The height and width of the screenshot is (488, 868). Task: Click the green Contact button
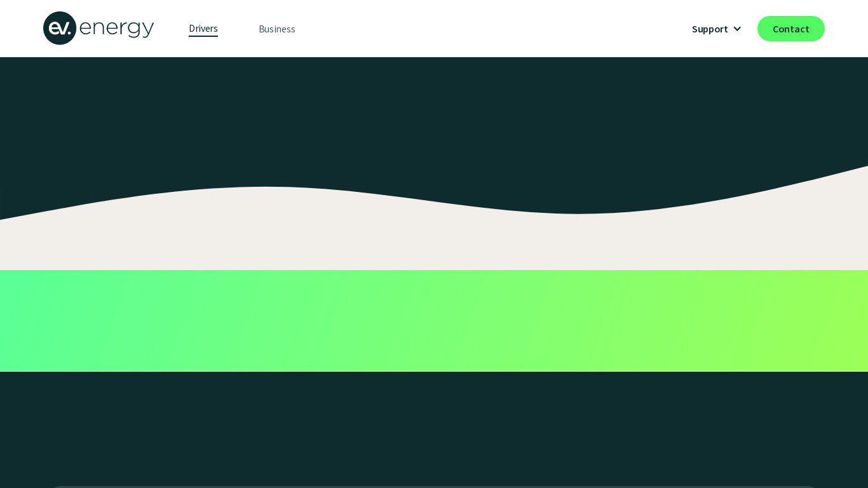click(x=791, y=29)
